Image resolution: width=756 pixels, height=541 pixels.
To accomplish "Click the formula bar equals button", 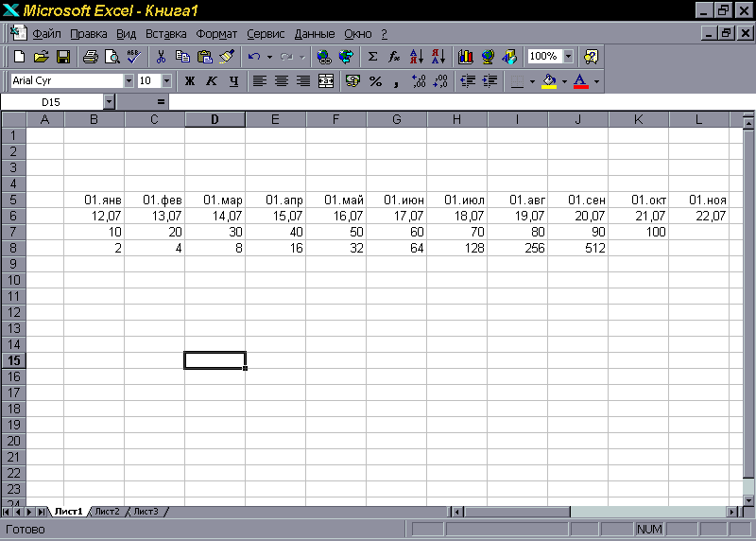I will click(x=161, y=102).
